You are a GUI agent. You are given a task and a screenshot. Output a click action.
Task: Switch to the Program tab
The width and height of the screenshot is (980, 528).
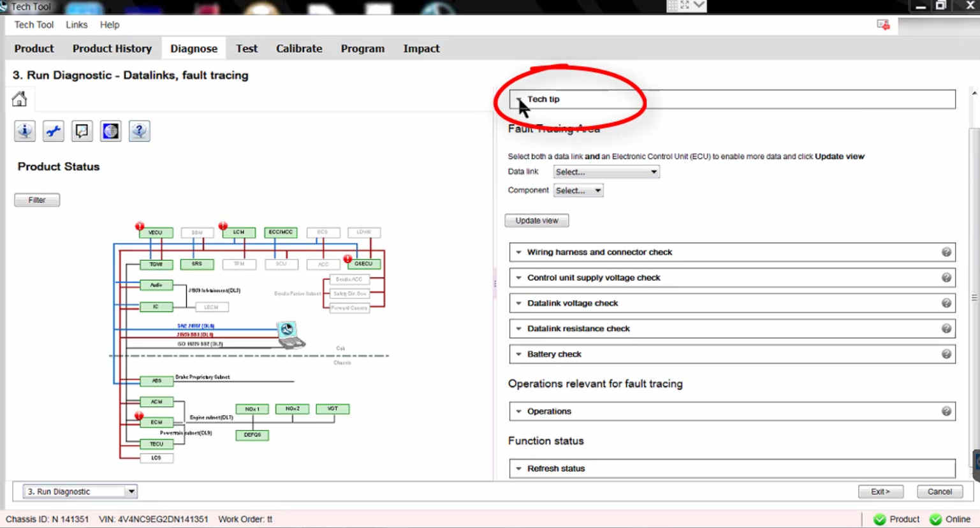(363, 48)
